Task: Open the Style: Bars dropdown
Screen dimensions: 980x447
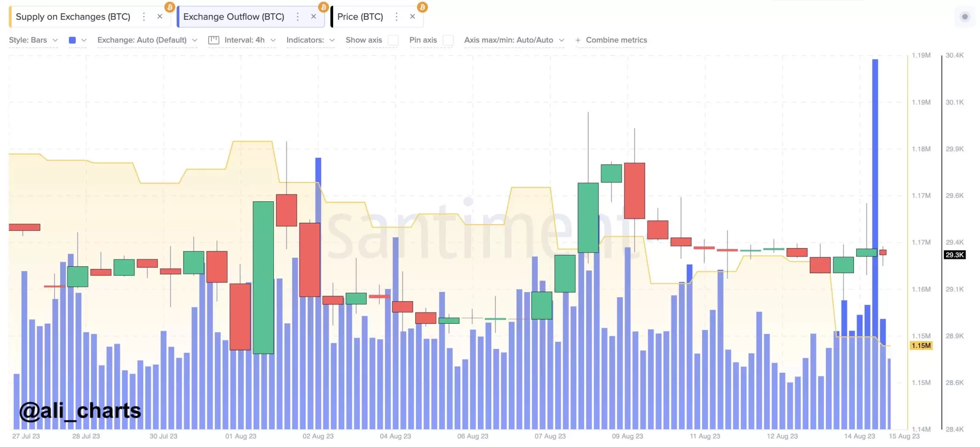Action: [x=33, y=40]
